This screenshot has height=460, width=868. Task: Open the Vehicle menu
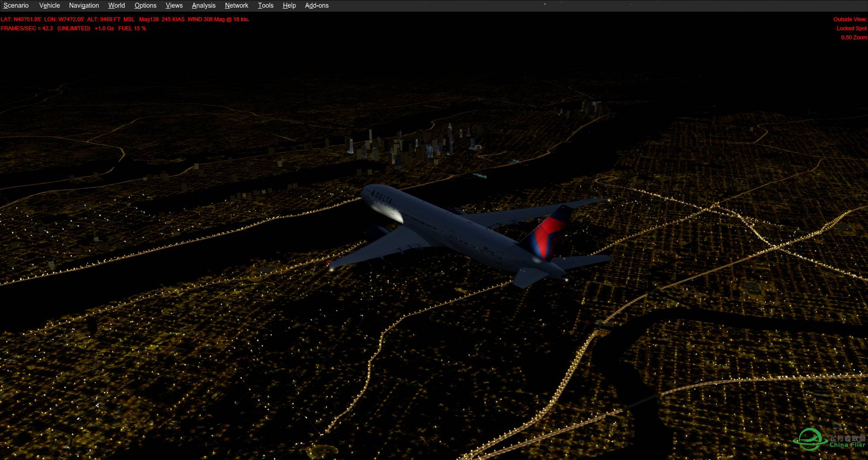click(x=49, y=5)
